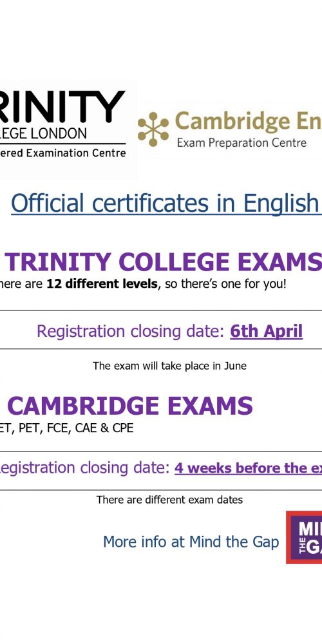Click The exam will take place in June
The image size is (322, 644).
click(169, 366)
